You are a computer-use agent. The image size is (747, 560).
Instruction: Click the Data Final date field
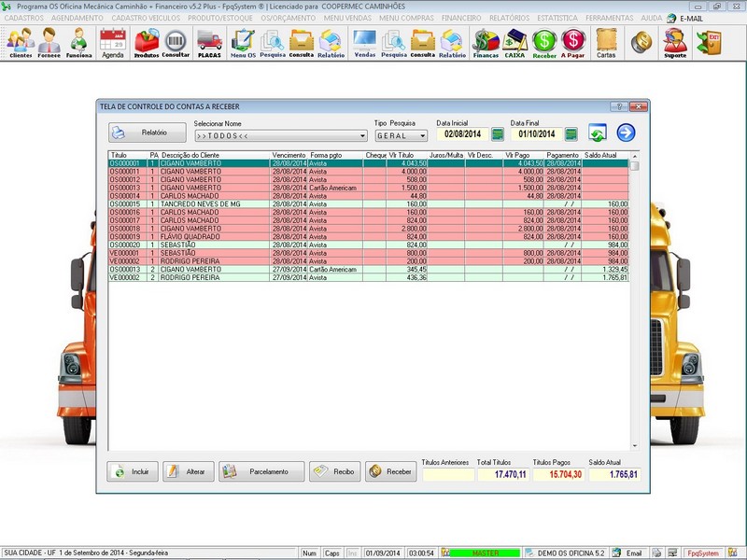coord(536,134)
